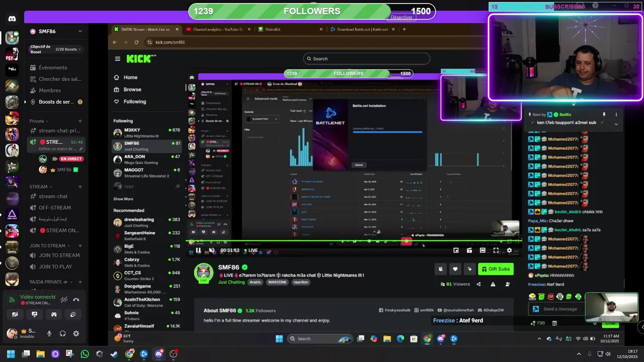Toggle Discord deafen headphones
The width and height of the screenshot is (644, 362).
coord(63,333)
